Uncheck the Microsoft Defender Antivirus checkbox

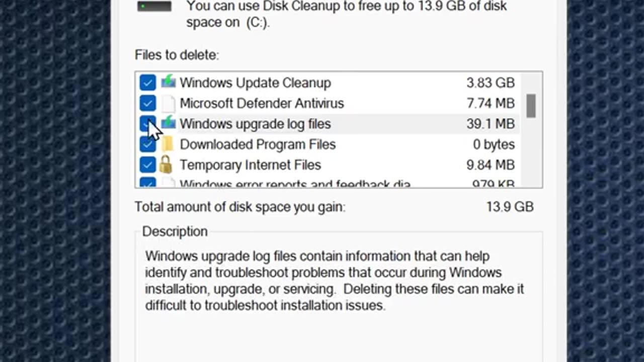point(148,103)
